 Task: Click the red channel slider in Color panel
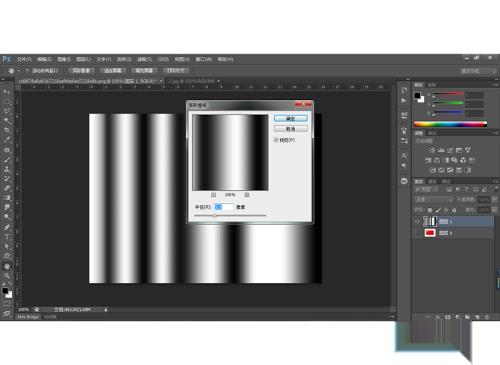pos(449,95)
